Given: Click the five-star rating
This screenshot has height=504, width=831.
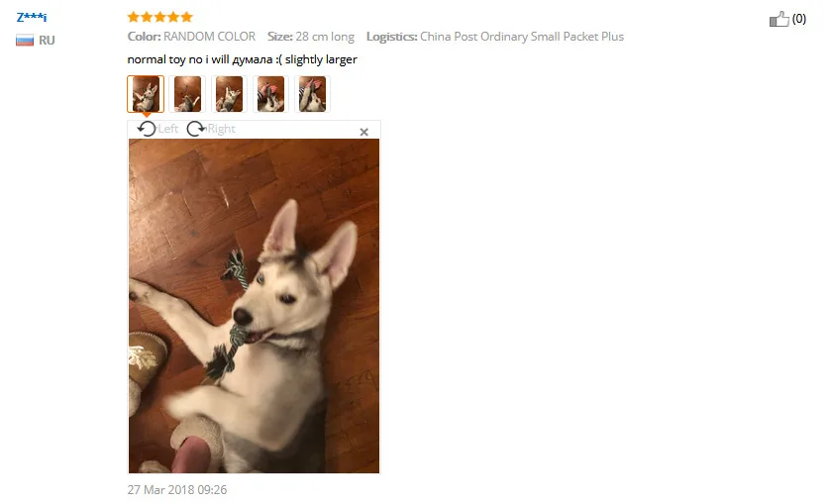Looking at the screenshot, I should (160, 17).
